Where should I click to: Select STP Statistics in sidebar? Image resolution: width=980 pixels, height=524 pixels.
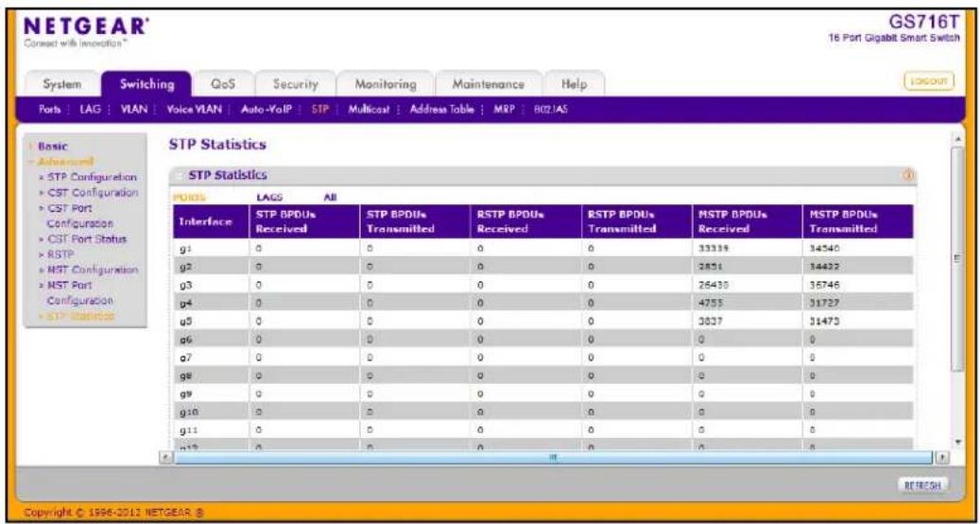[80, 317]
